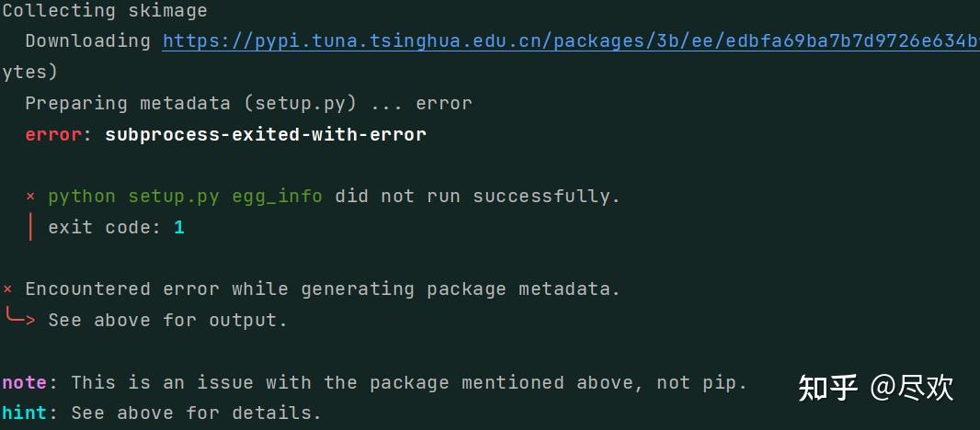Click 'Encountered error while generating package metadata' line
The image size is (980, 430).
pos(323,289)
